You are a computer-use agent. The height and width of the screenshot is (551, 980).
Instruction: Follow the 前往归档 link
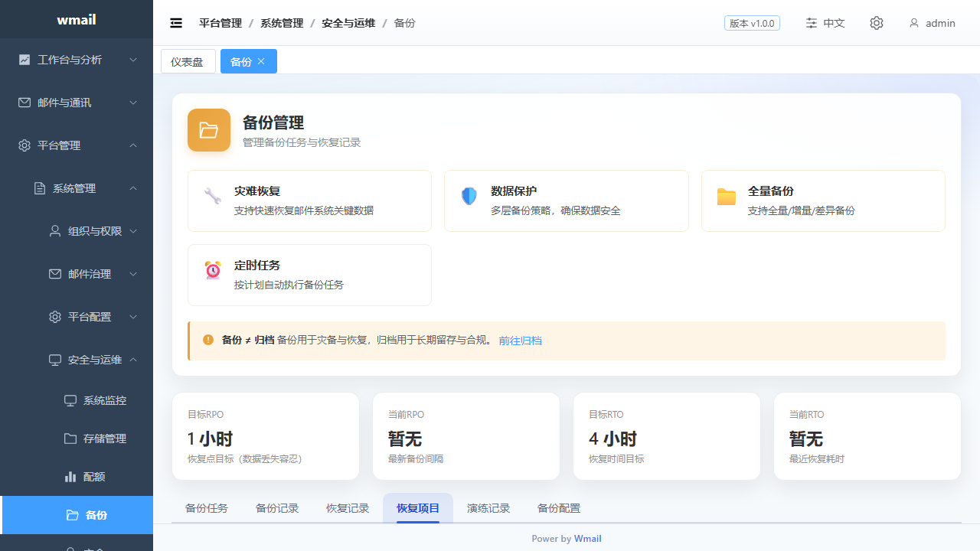point(521,341)
